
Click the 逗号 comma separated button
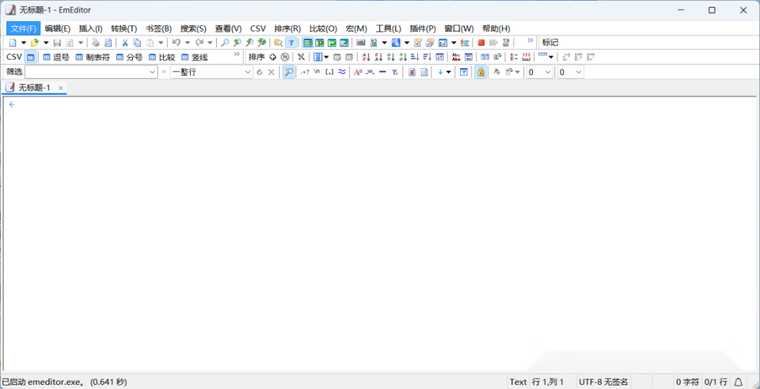[x=56, y=57]
